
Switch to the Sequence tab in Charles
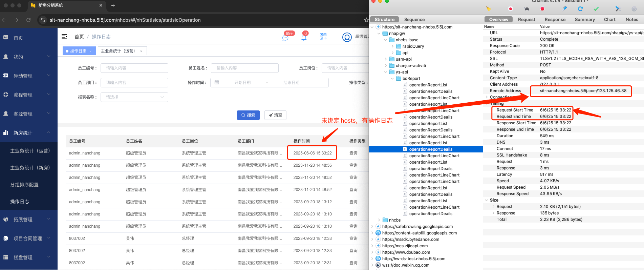click(x=414, y=20)
